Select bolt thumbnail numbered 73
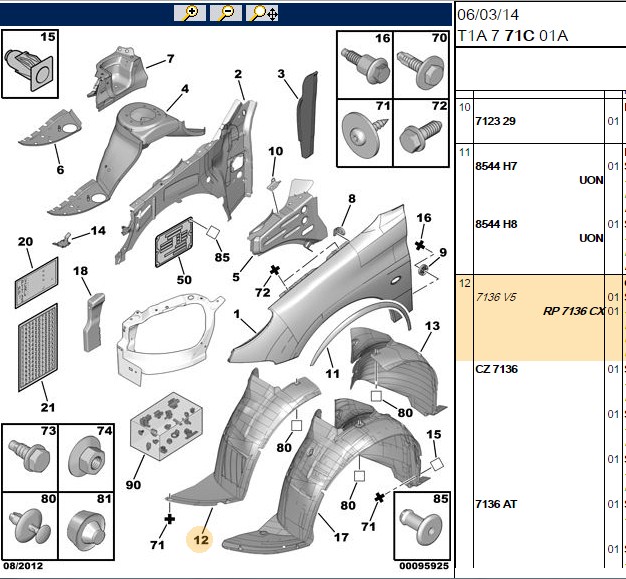Viewport: 626px width, 579px height. click(x=30, y=458)
